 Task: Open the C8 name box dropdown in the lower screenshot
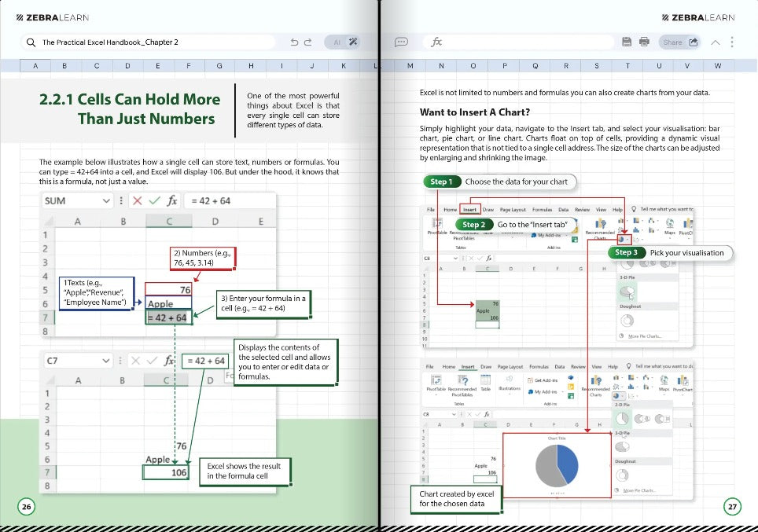click(x=454, y=414)
